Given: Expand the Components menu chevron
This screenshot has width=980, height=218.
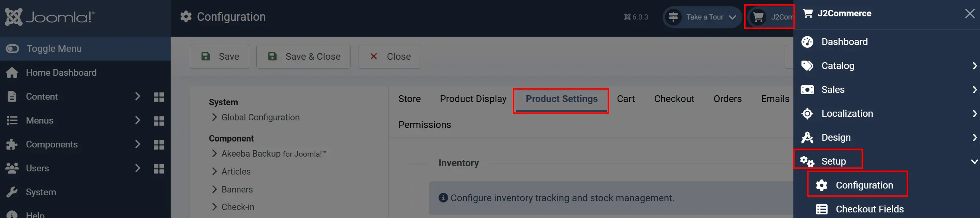Looking at the screenshot, I should click(x=138, y=144).
